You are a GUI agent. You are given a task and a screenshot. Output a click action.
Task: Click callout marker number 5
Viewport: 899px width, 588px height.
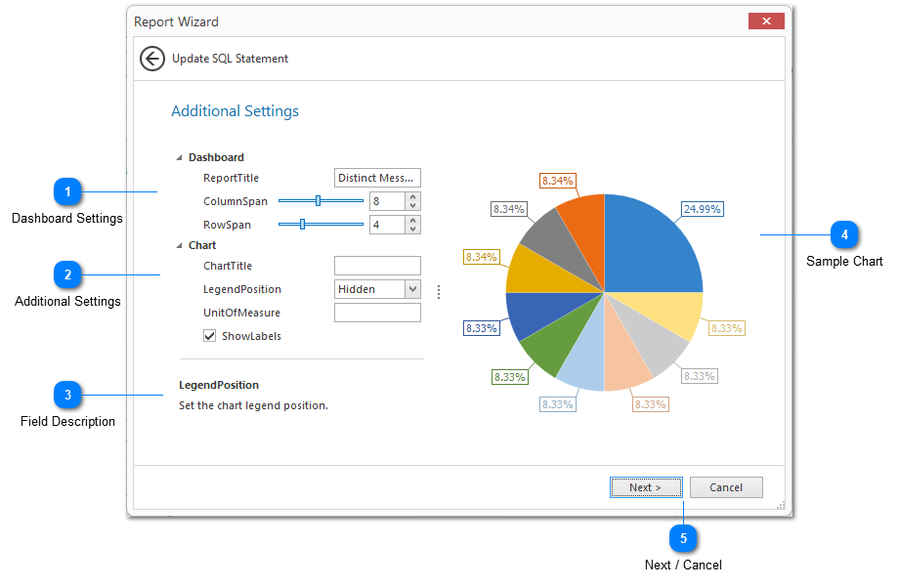point(683,538)
